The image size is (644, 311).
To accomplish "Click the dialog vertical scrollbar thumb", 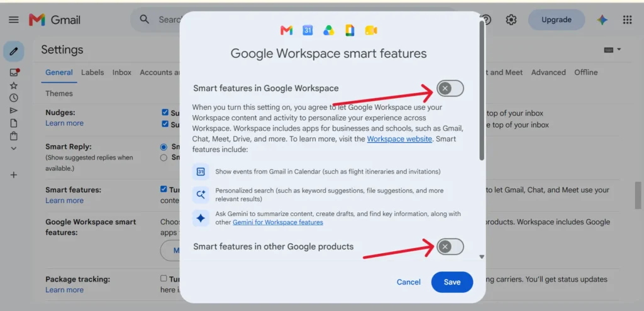I will click(x=482, y=90).
